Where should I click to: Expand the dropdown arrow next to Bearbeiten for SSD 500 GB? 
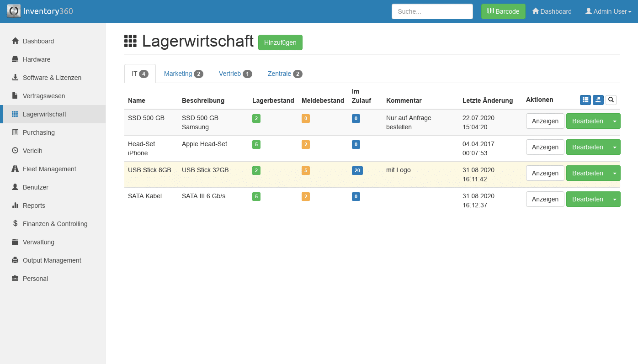[x=615, y=121]
